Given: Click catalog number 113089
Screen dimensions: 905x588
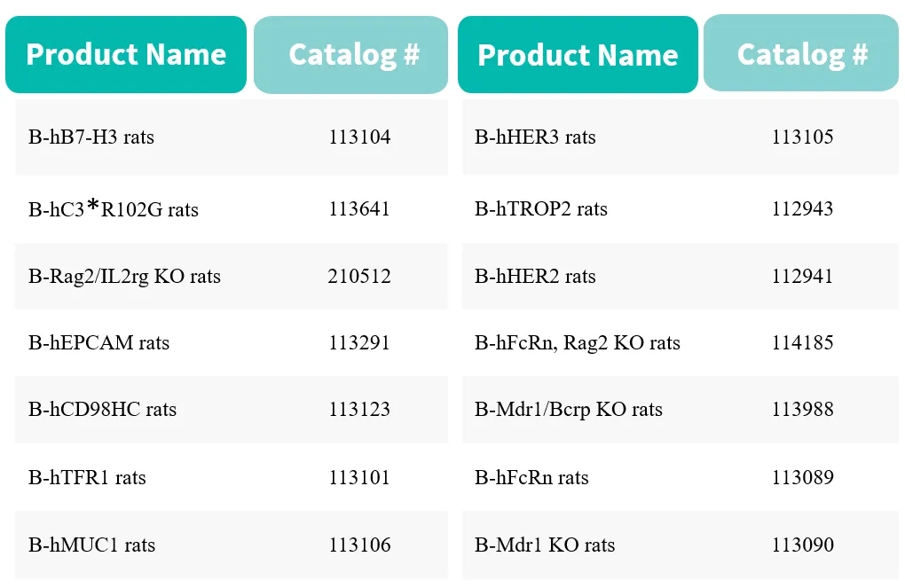Looking at the screenshot, I should coord(803,478).
